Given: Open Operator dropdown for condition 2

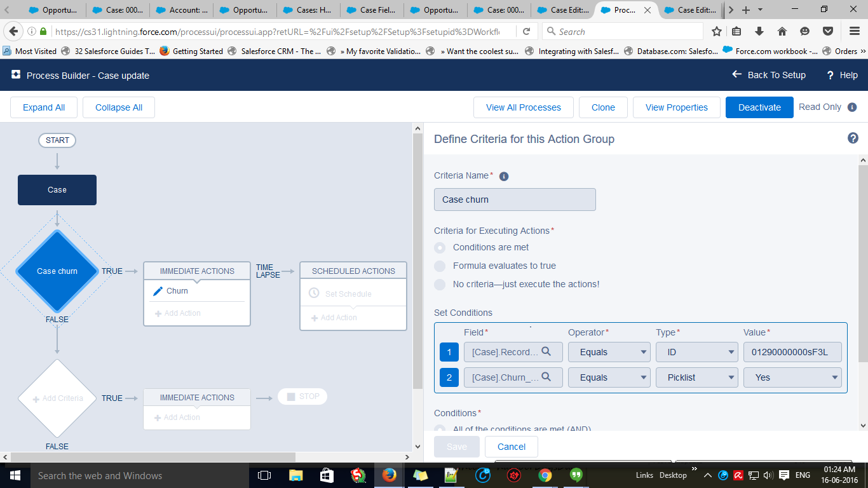Looking at the screenshot, I should (609, 377).
